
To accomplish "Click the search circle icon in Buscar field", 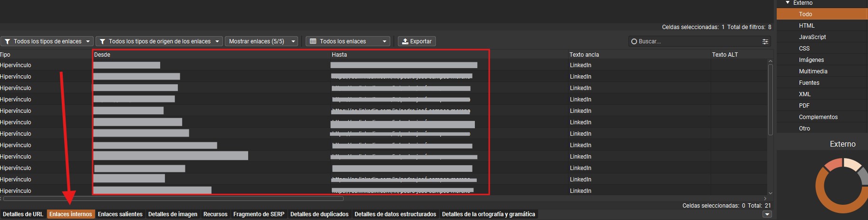I will click(x=634, y=42).
